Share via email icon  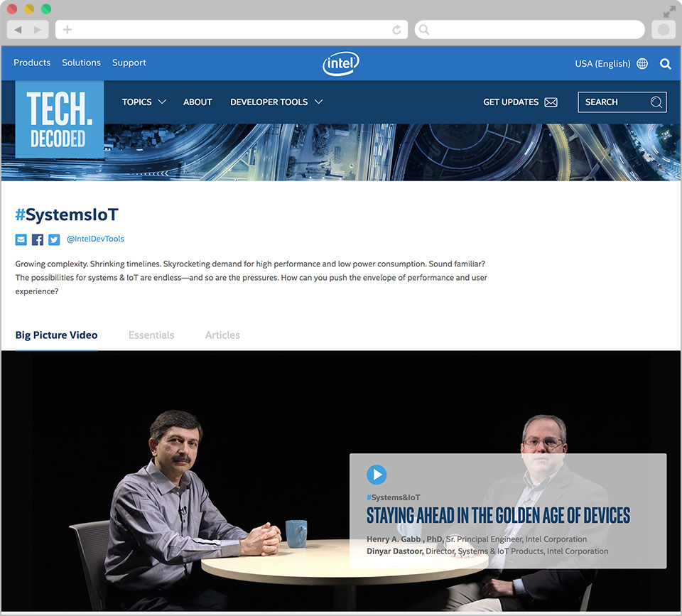tap(21, 239)
